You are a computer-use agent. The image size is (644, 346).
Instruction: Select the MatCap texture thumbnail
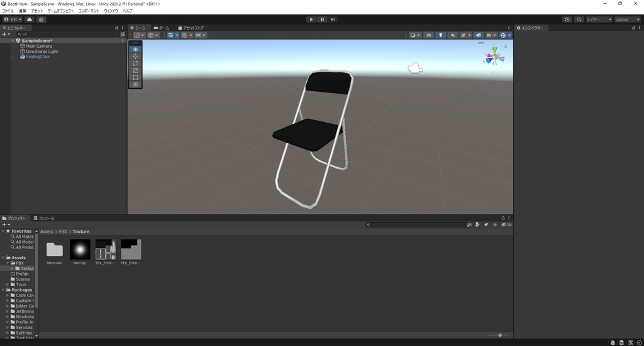tap(80, 249)
